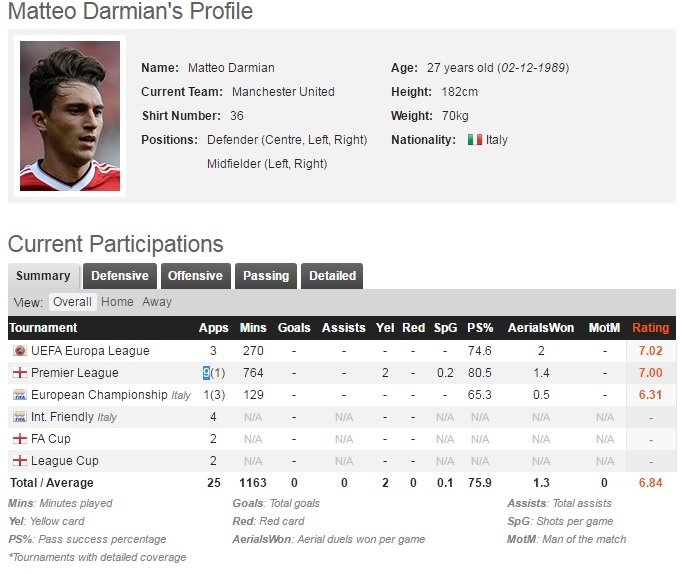682x574 pixels.
Task: Select the Overall view option
Action: pos(72,302)
